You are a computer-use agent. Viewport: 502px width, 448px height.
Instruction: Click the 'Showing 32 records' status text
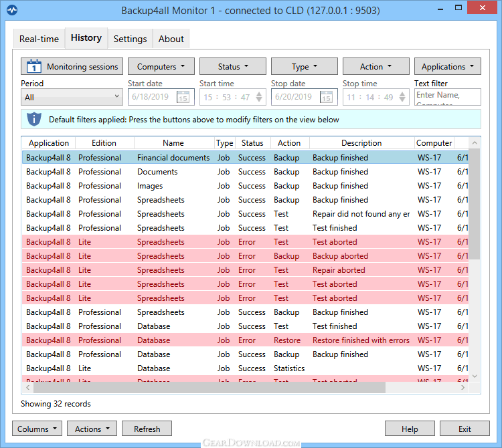[x=56, y=404]
